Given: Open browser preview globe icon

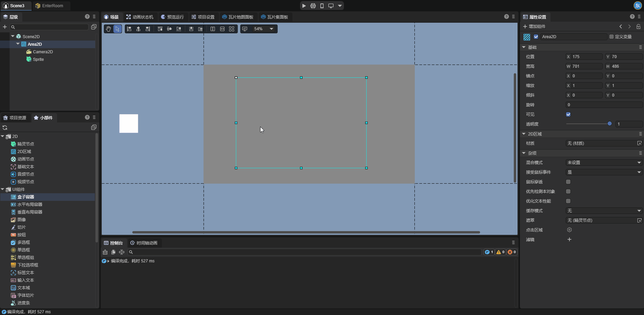Looking at the screenshot, I should click(x=313, y=6).
